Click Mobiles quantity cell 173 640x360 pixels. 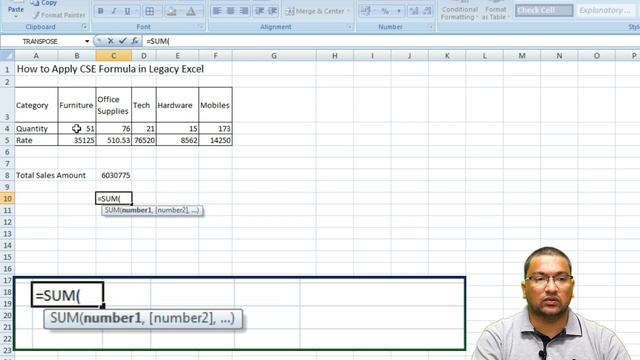pyautogui.click(x=215, y=129)
